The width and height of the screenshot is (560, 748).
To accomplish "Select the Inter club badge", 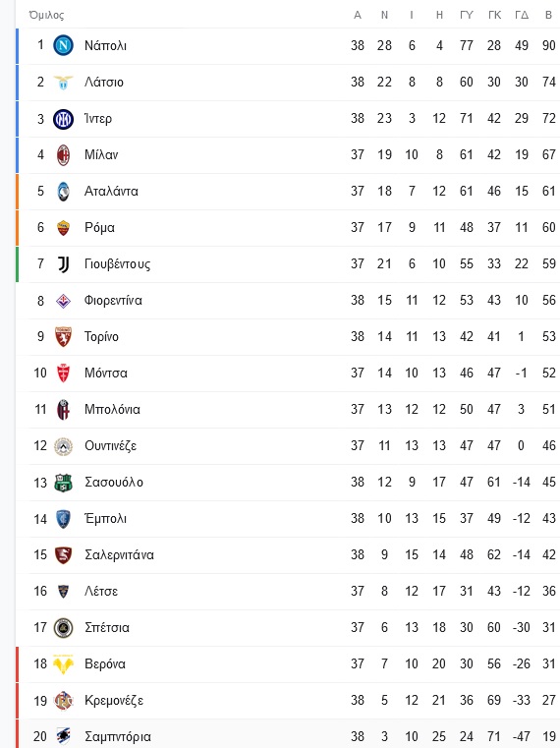I will [63, 118].
